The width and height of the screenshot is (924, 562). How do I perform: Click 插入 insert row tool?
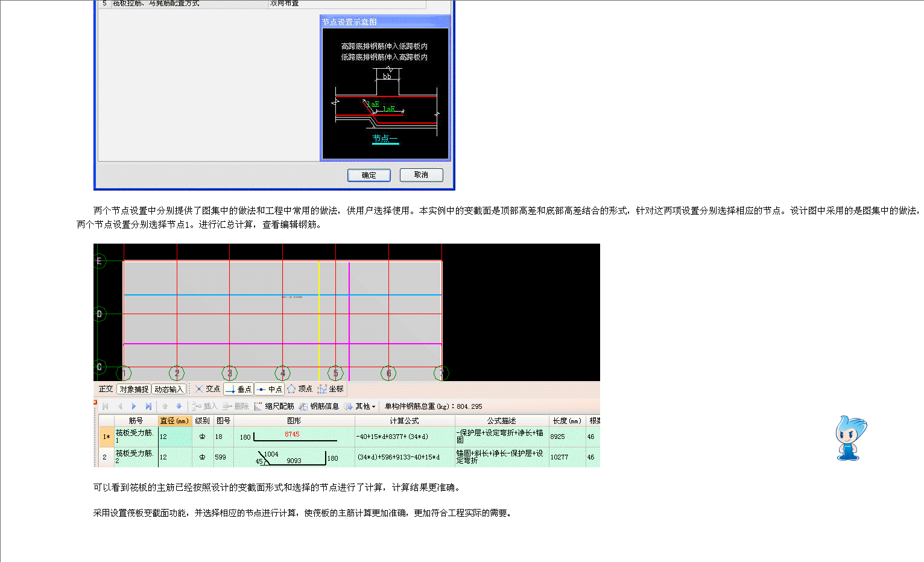204,406
